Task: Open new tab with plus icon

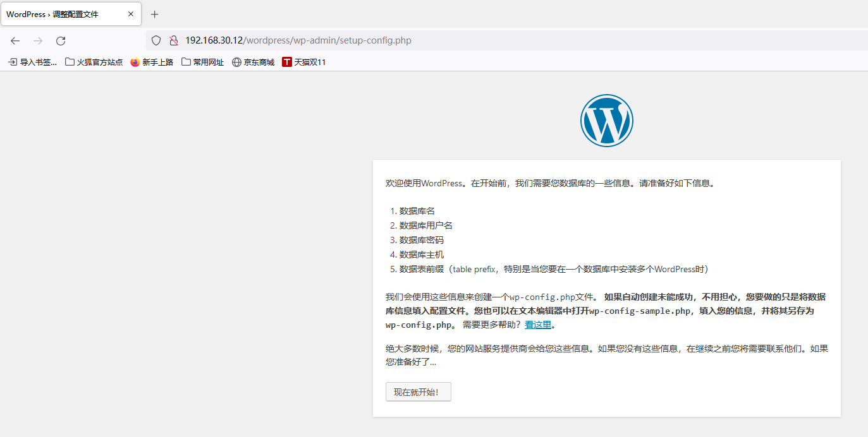Action: [x=155, y=14]
